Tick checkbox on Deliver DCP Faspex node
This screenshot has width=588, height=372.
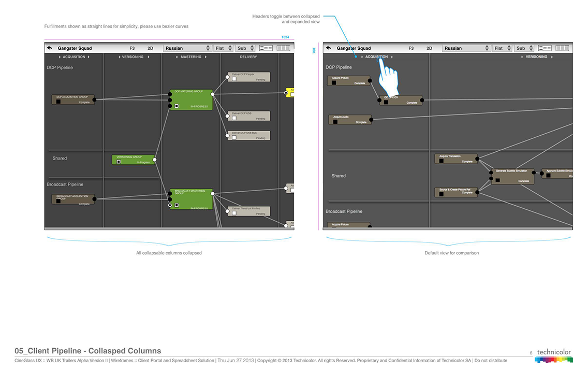(x=234, y=80)
